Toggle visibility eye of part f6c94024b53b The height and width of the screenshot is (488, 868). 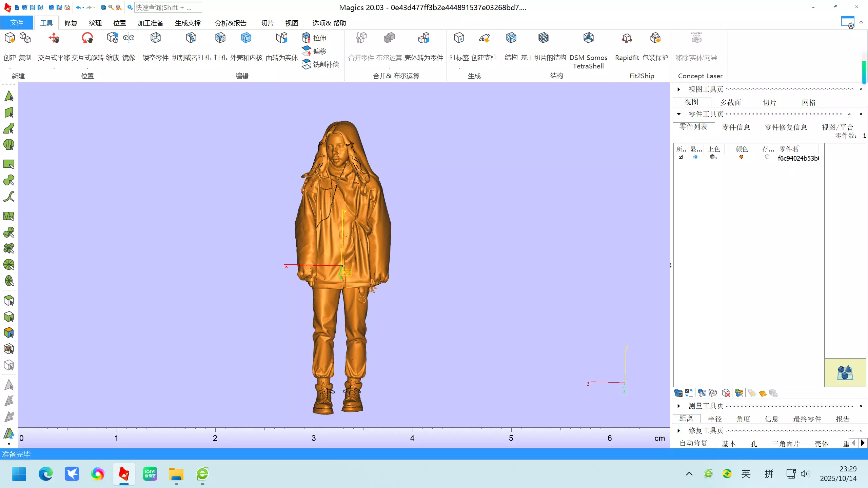coord(696,157)
